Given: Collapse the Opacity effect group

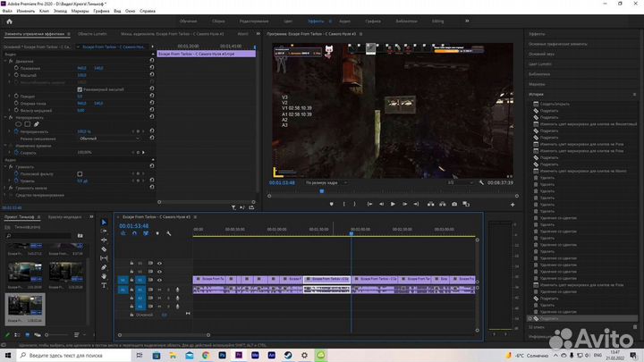Looking at the screenshot, I should (5, 117).
